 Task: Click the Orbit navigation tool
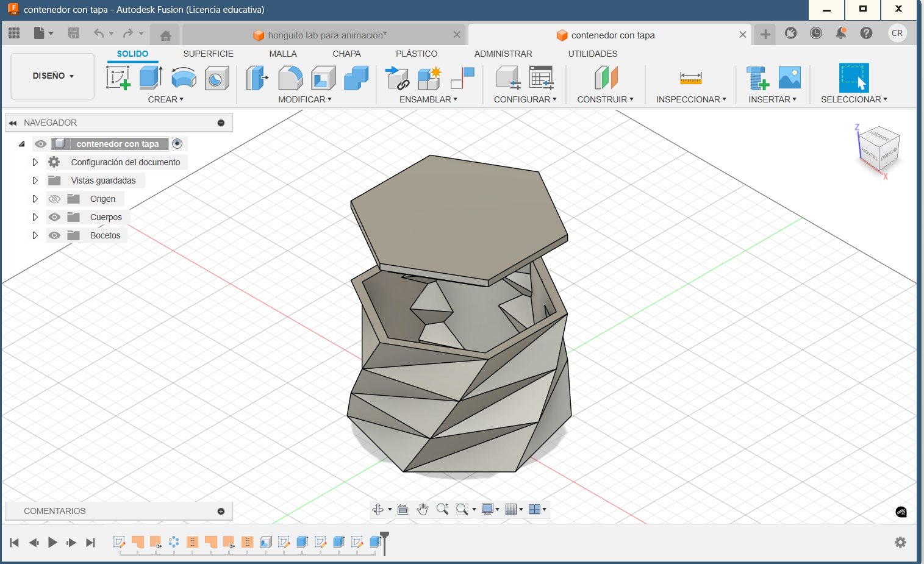point(378,509)
